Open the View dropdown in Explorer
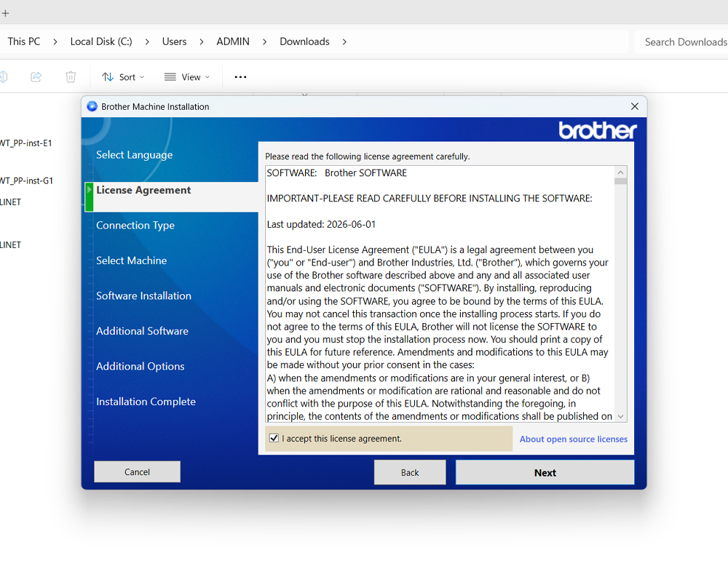Viewport: 728px width, 582px height. click(x=186, y=77)
